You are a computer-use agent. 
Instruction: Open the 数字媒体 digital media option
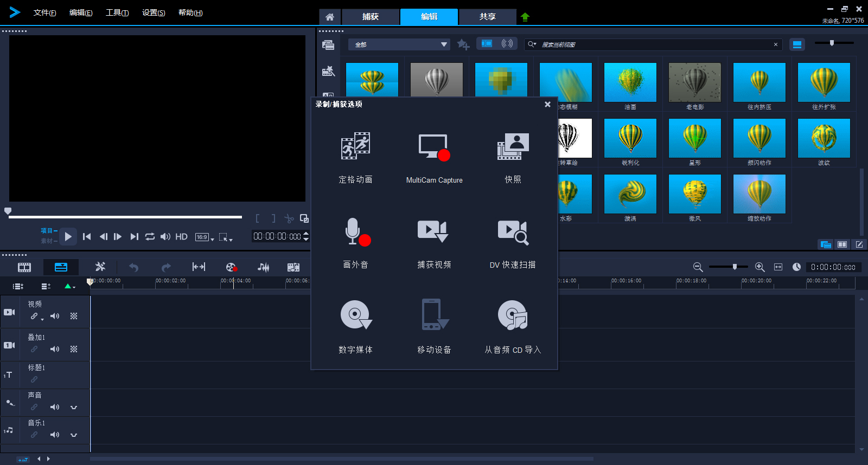click(x=355, y=327)
